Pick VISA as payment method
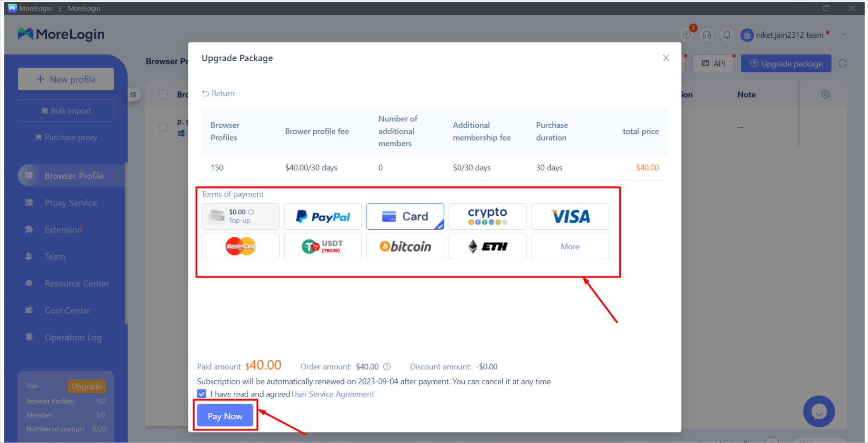 click(570, 216)
